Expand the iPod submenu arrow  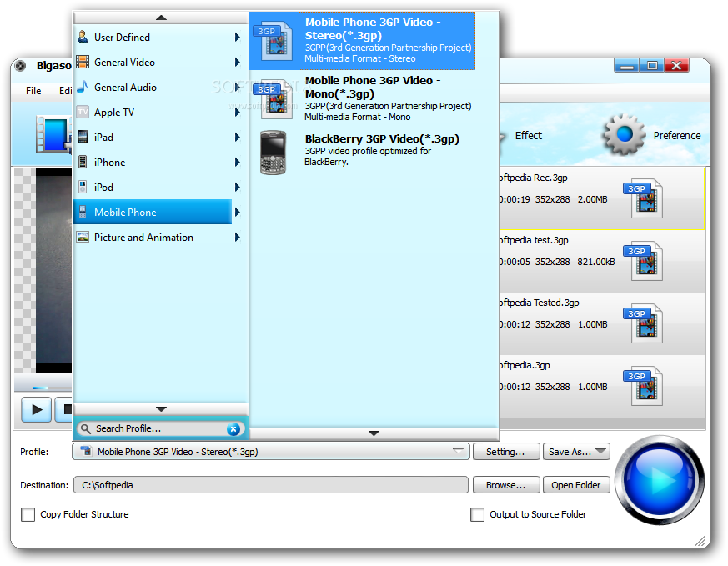coord(238,188)
